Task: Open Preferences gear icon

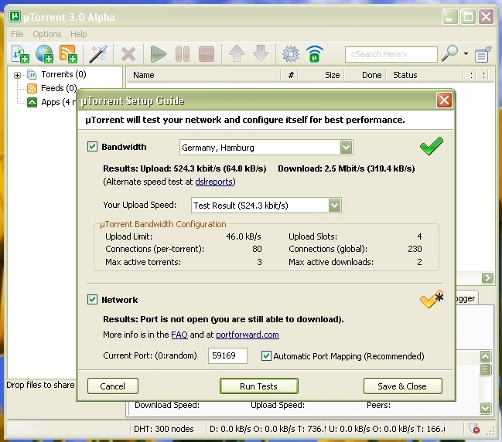Action: point(291,54)
